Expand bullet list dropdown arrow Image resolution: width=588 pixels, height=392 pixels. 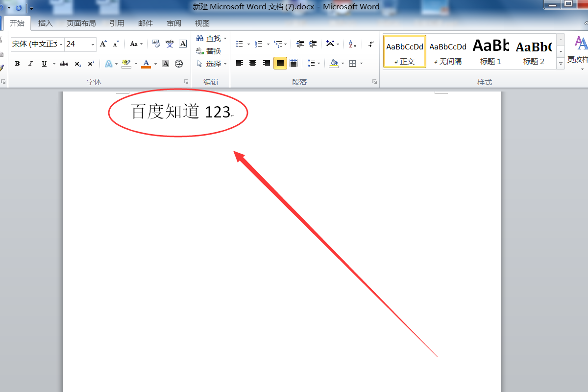[248, 44]
